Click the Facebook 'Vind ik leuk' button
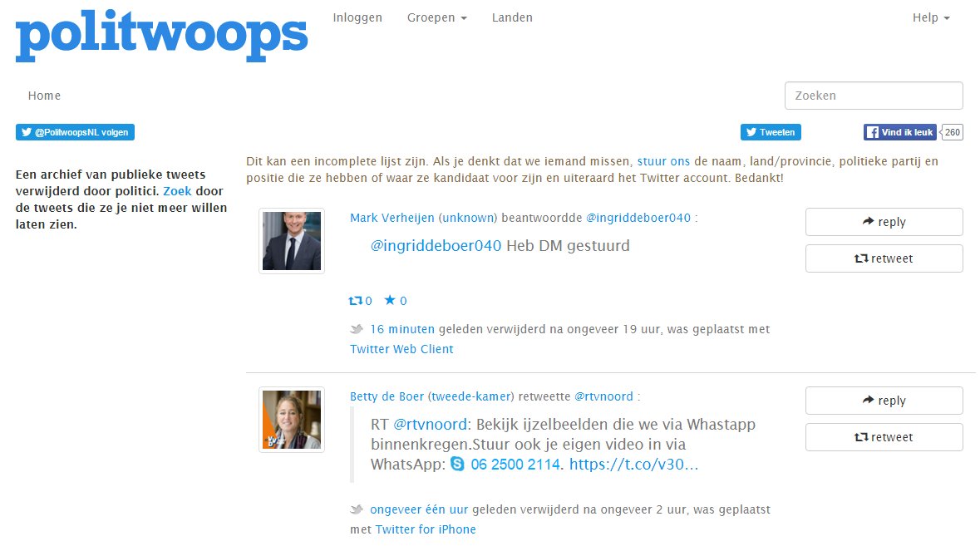This screenshot has height=546, width=980. (x=900, y=132)
